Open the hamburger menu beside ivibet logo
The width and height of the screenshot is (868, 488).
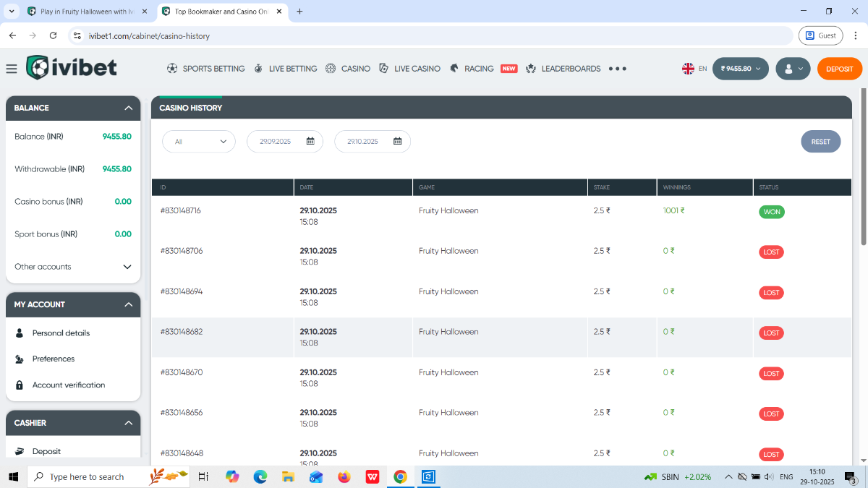pos(11,69)
